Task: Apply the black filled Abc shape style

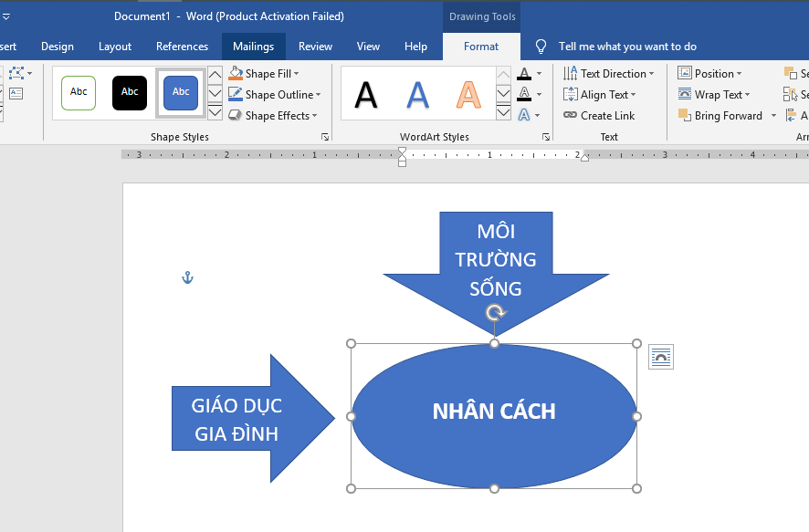Action: coord(130,93)
